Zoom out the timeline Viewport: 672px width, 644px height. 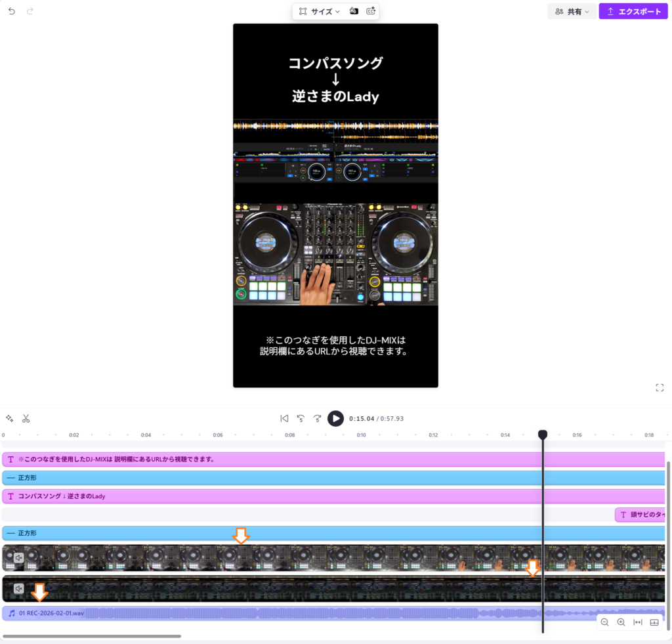(x=604, y=622)
